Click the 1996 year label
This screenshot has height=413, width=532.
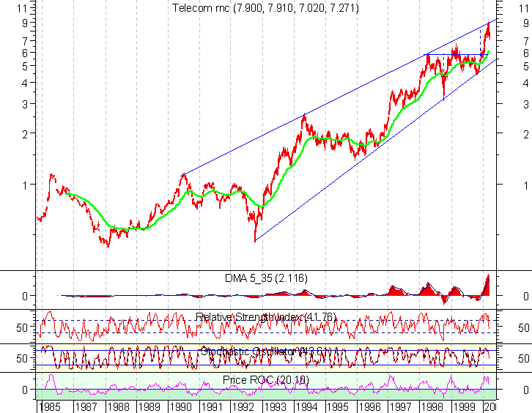point(369,406)
